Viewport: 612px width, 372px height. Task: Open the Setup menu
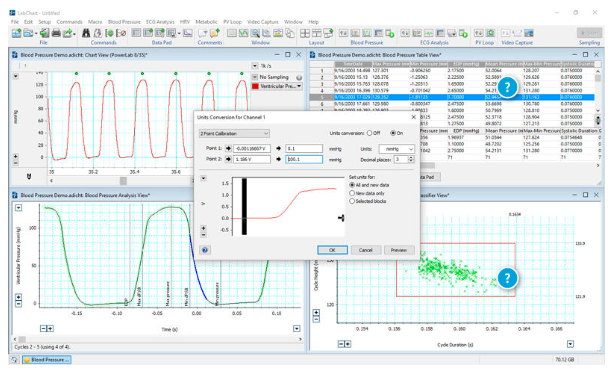(44, 22)
